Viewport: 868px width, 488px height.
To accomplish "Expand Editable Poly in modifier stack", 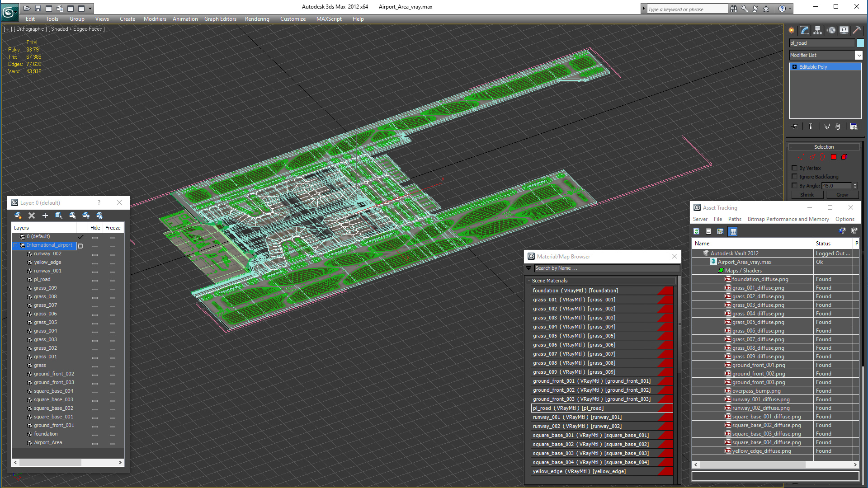I will 794,67.
